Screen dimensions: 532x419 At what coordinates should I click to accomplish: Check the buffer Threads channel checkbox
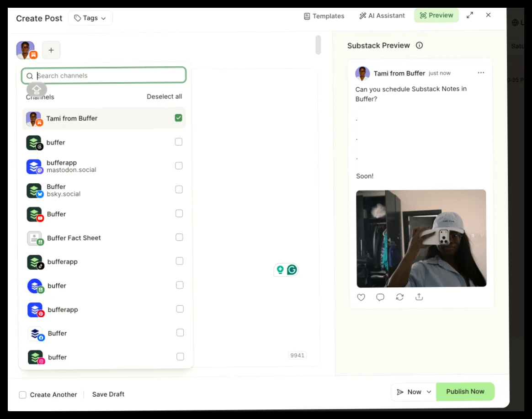click(178, 142)
